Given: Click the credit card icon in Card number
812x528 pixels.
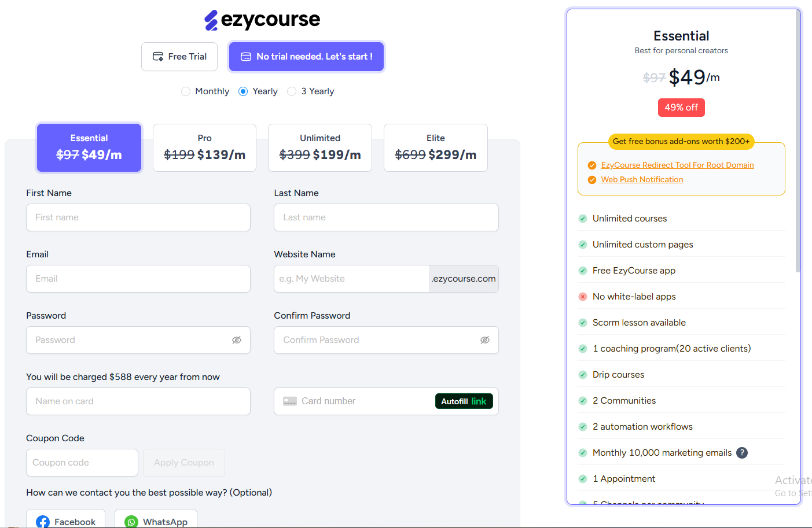Looking at the screenshot, I should coord(290,401).
